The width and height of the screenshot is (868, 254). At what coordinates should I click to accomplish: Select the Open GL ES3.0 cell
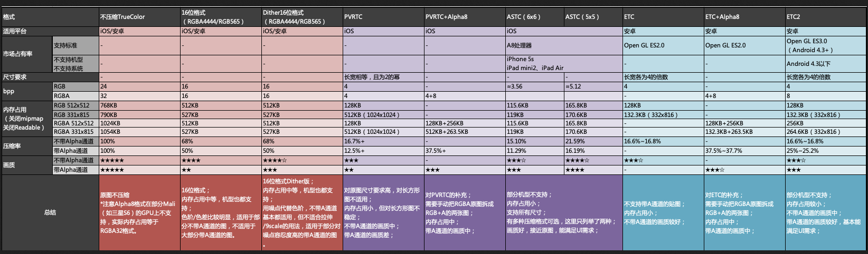[826, 45]
